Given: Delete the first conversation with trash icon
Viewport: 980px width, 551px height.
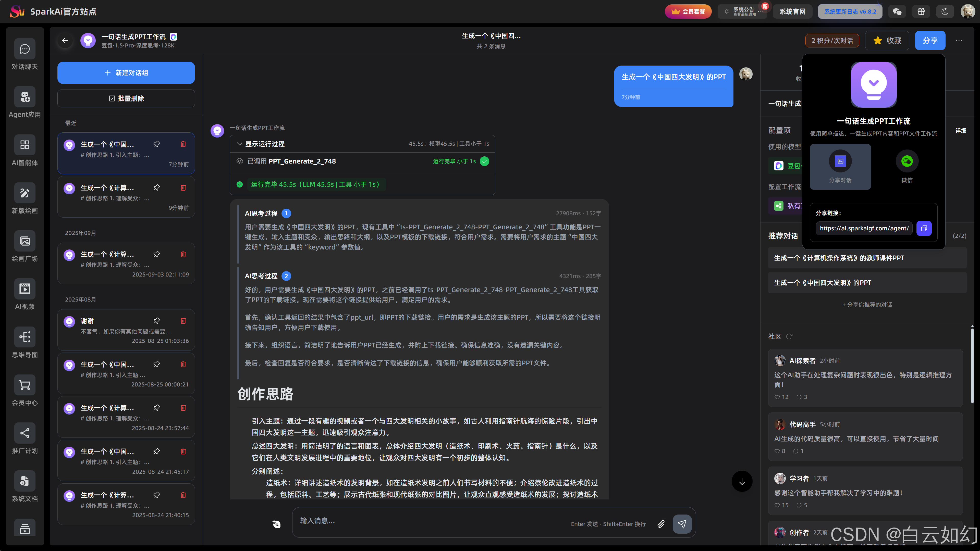Looking at the screenshot, I should click(x=183, y=144).
